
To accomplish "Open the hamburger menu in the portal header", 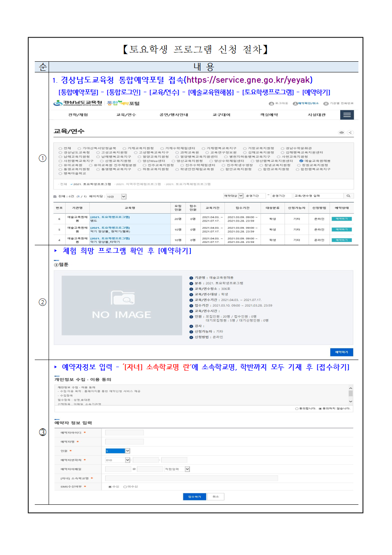I will 347,115.
